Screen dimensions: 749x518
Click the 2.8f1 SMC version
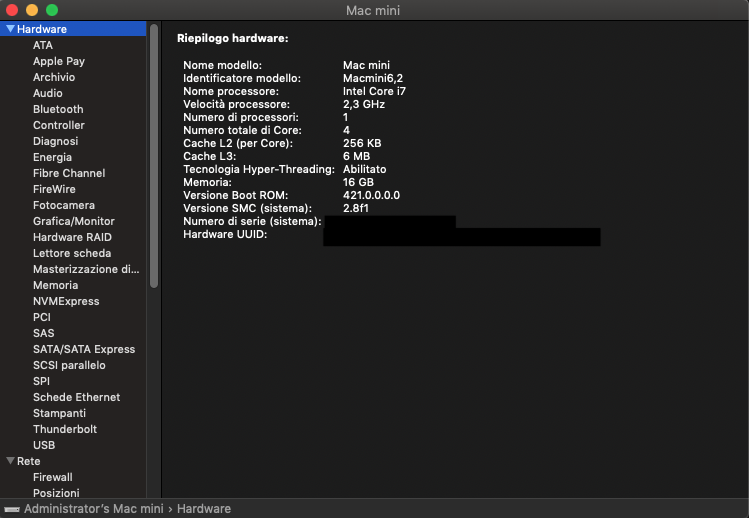coord(355,208)
